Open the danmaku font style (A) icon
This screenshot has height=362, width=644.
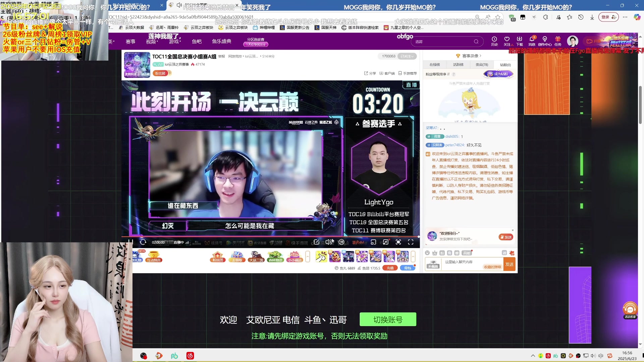(x=435, y=253)
